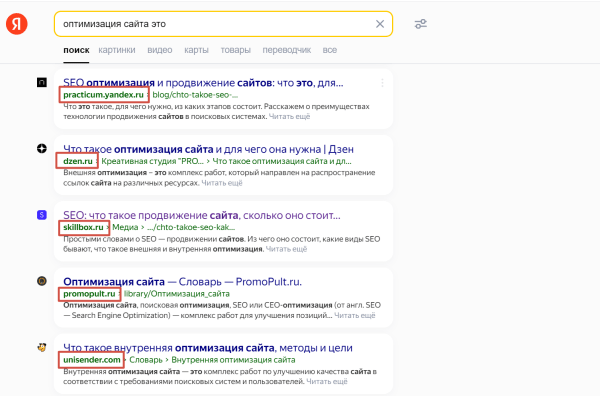This screenshot has height=396, width=600.
Task: Open the .../chto-takoe-seo-kak... breadcrumb link
Action: (191, 227)
